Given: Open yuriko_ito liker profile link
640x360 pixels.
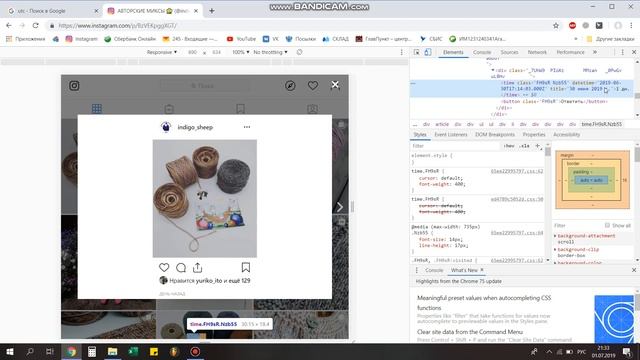Looking at the screenshot, I should pos(209,281).
